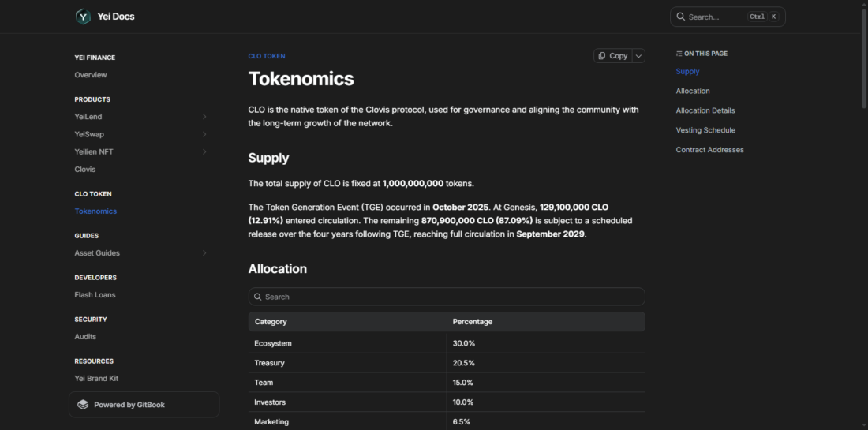868x430 pixels.
Task: Open Yei Brand Kit in sidebar
Action: click(x=96, y=379)
